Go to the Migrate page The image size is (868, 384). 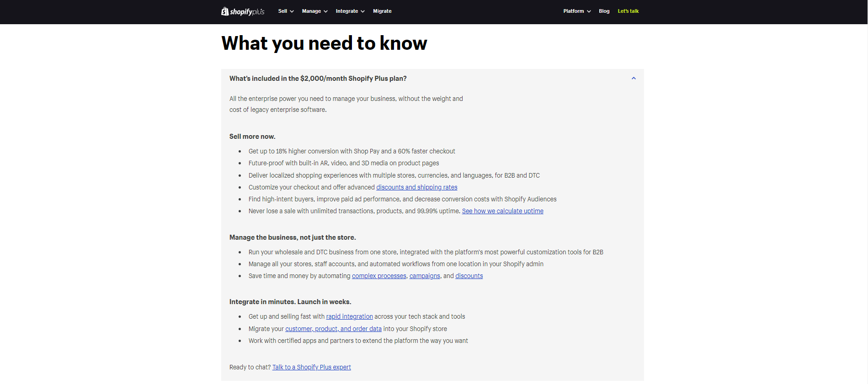382,11
